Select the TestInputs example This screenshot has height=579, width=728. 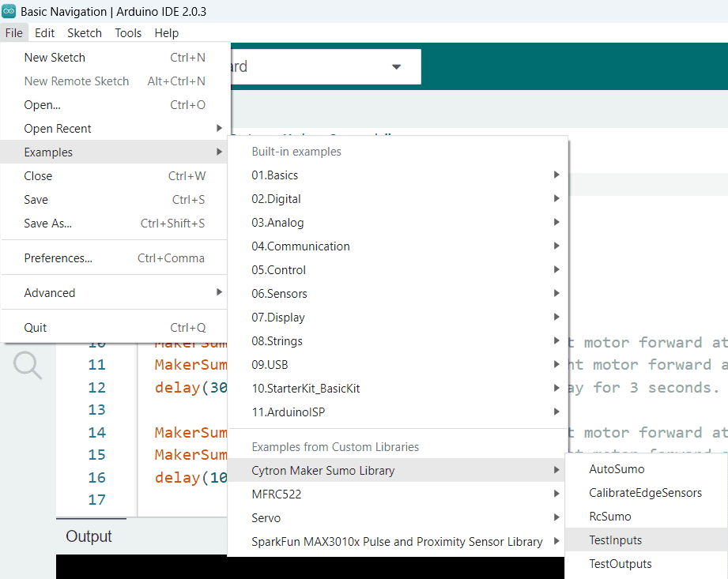click(616, 540)
